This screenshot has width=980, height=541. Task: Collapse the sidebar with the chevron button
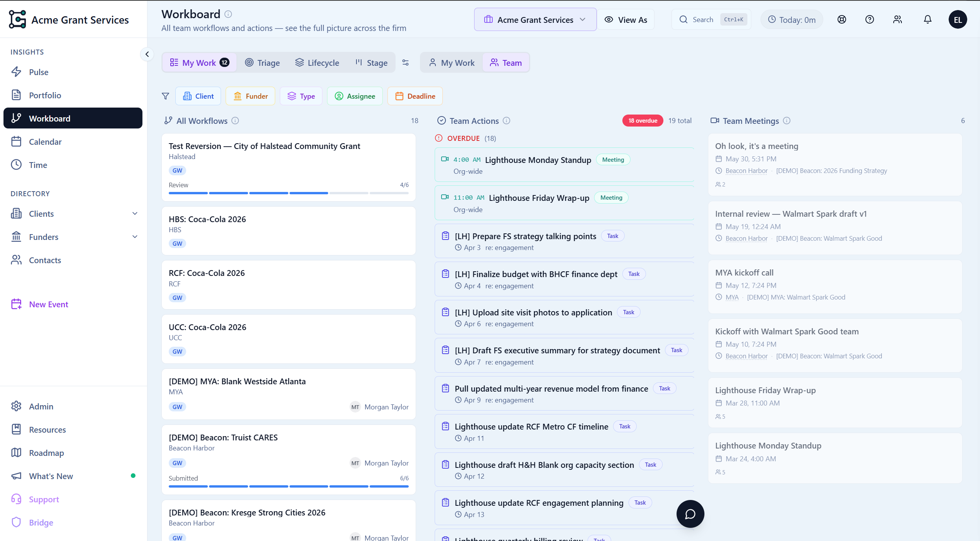[x=147, y=54]
